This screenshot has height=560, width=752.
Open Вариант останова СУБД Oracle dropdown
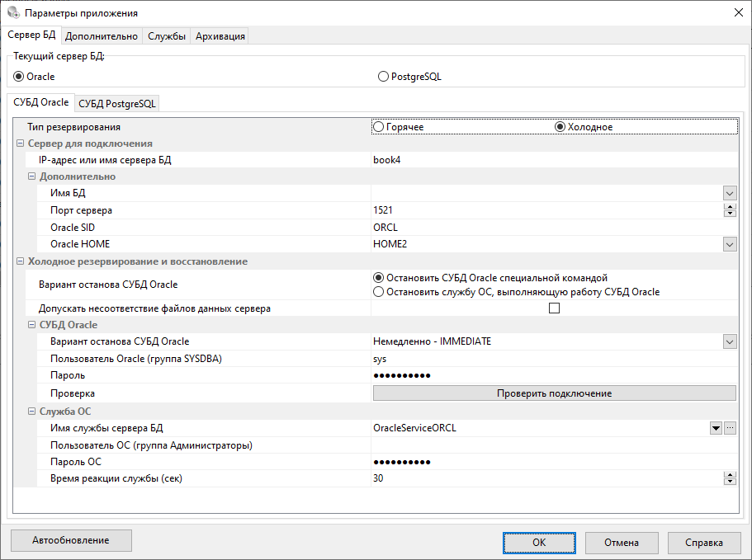pos(730,341)
